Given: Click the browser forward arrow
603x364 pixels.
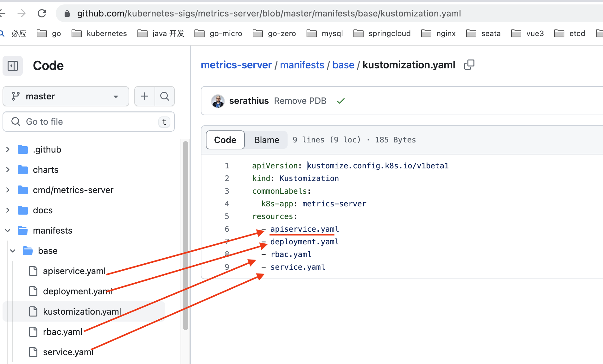Looking at the screenshot, I should pos(22,13).
